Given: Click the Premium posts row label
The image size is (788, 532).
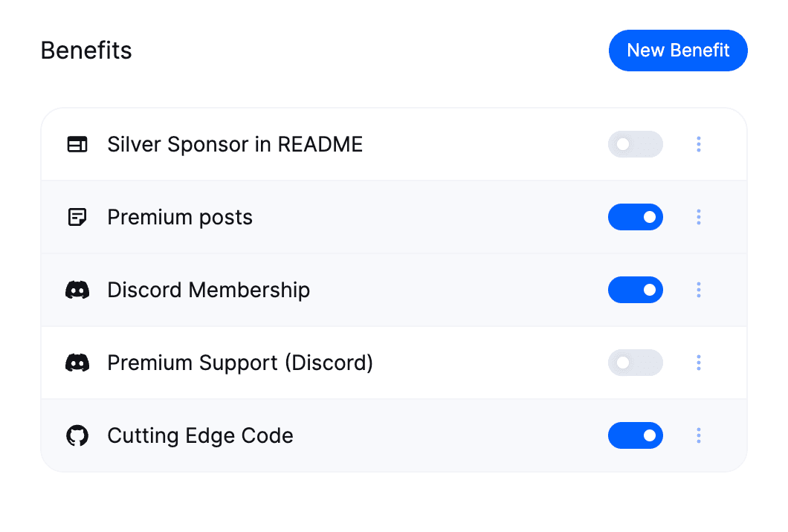Looking at the screenshot, I should click(179, 217).
